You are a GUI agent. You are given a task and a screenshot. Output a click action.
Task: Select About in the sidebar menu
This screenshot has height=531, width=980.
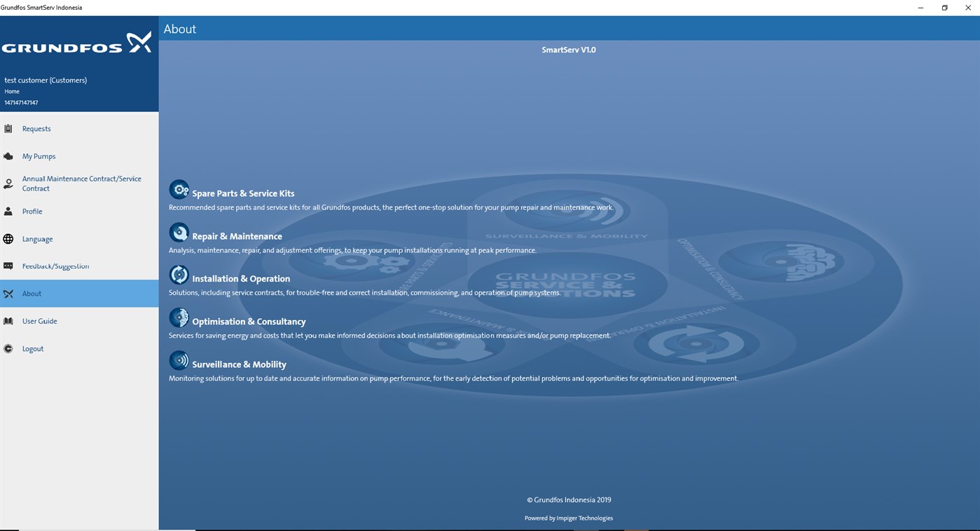32,293
